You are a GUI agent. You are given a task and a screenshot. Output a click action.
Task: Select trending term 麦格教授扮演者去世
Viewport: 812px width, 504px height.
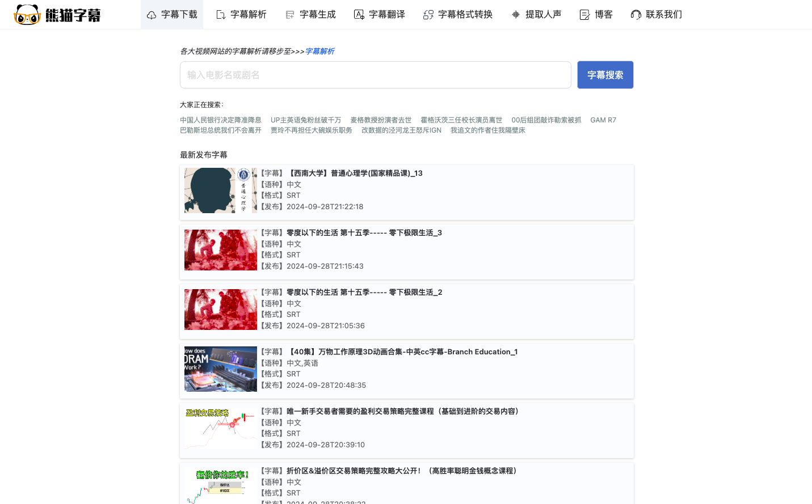tap(381, 120)
